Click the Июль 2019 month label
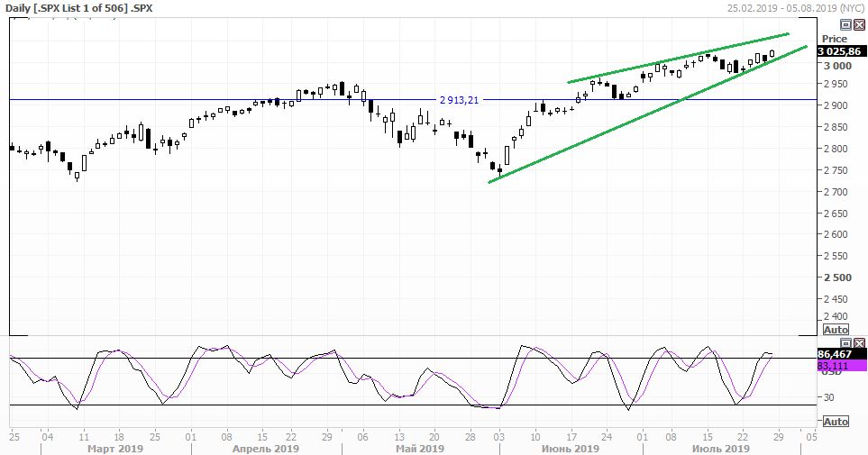Image resolution: width=868 pixels, height=455 pixels. pyautogui.click(x=721, y=449)
